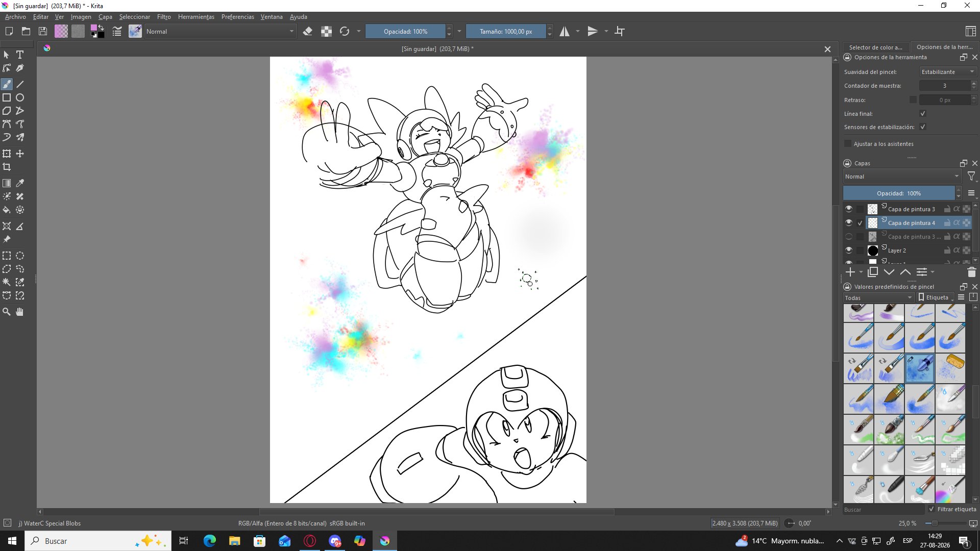Image resolution: width=980 pixels, height=551 pixels.
Task: Expand the horizontal mirror options arrow
Action: [578, 32]
